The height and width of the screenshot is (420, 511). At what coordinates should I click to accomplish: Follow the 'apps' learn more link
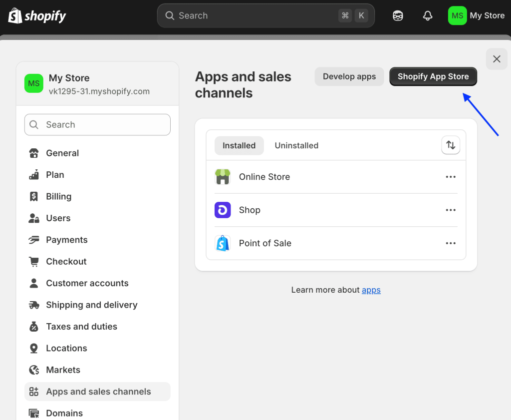(x=371, y=290)
